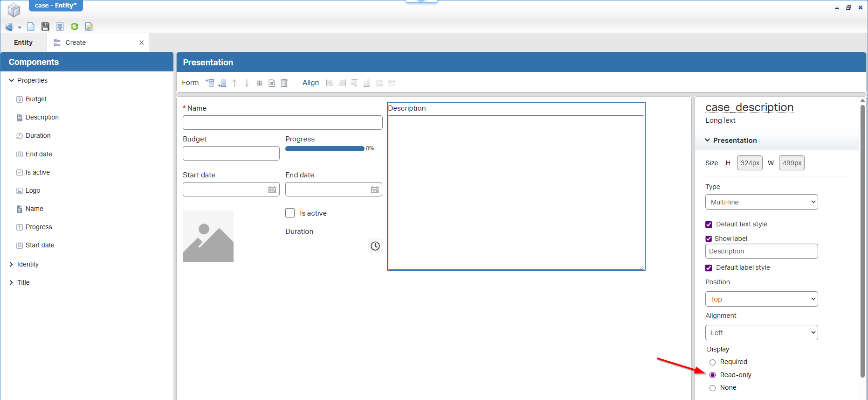
Task: Delete the selected form element with the trash icon
Action: click(284, 83)
